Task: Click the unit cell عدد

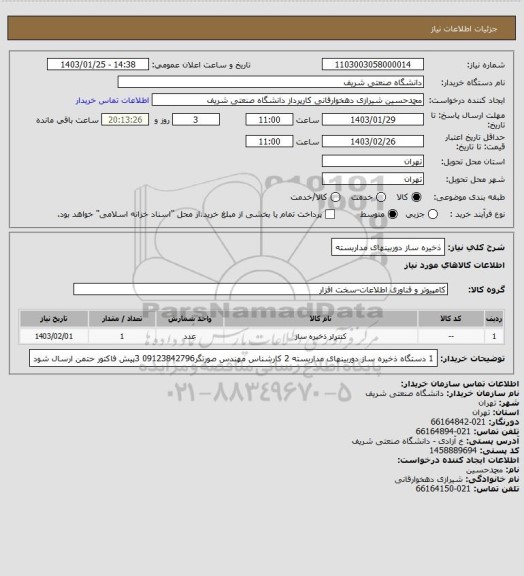Action: coord(190,336)
